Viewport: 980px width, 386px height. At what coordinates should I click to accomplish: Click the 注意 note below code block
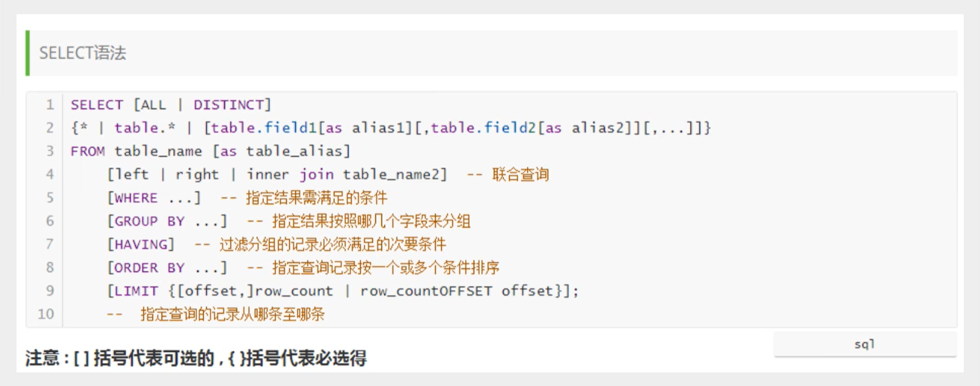coord(196,358)
